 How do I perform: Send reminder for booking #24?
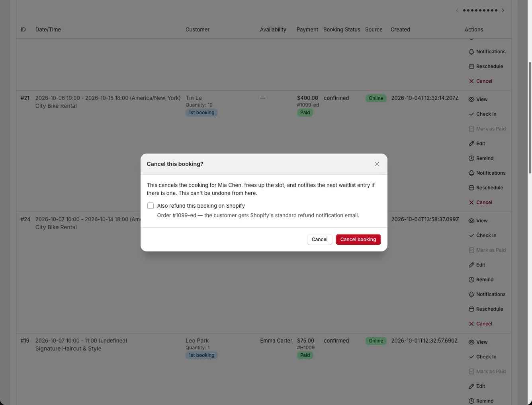coord(481,280)
